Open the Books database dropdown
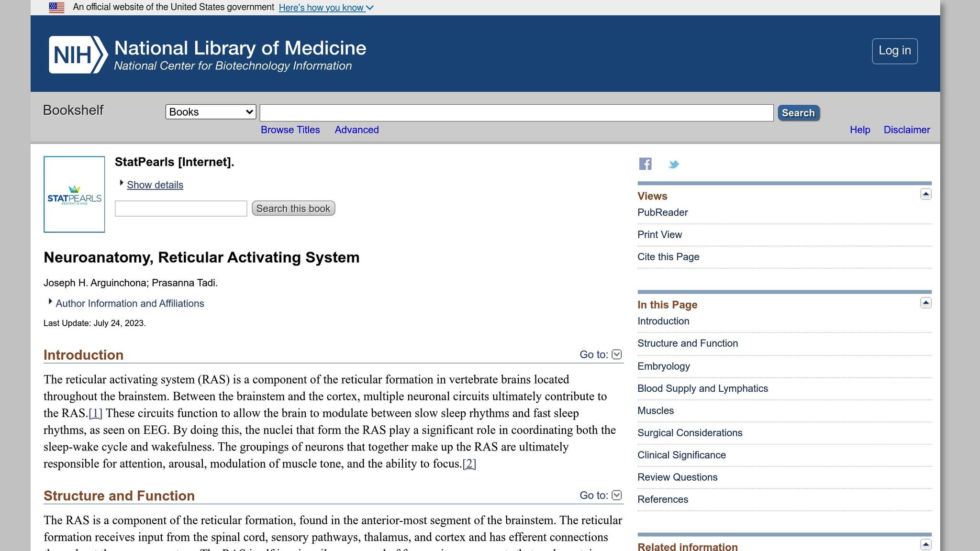The width and height of the screenshot is (980, 551). (x=211, y=112)
